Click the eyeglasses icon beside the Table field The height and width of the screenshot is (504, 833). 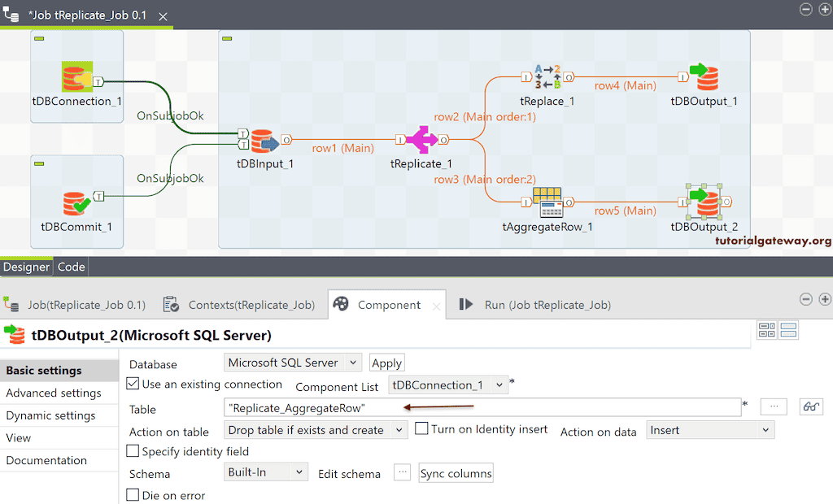811,406
